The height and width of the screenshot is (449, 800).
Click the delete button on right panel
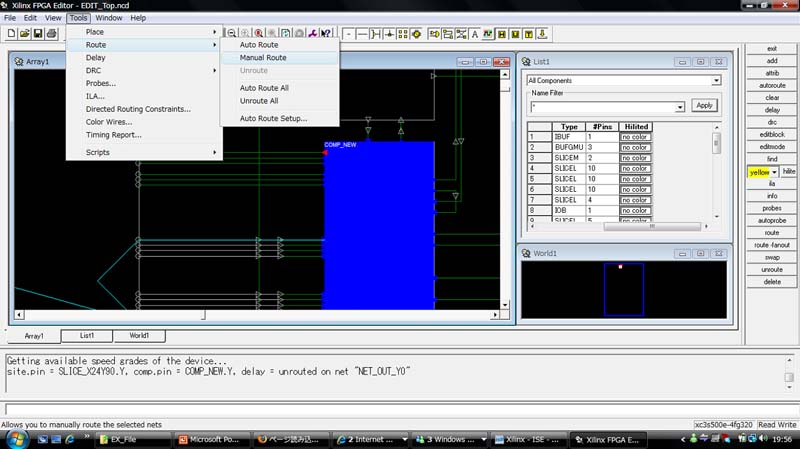coord(772,282)
